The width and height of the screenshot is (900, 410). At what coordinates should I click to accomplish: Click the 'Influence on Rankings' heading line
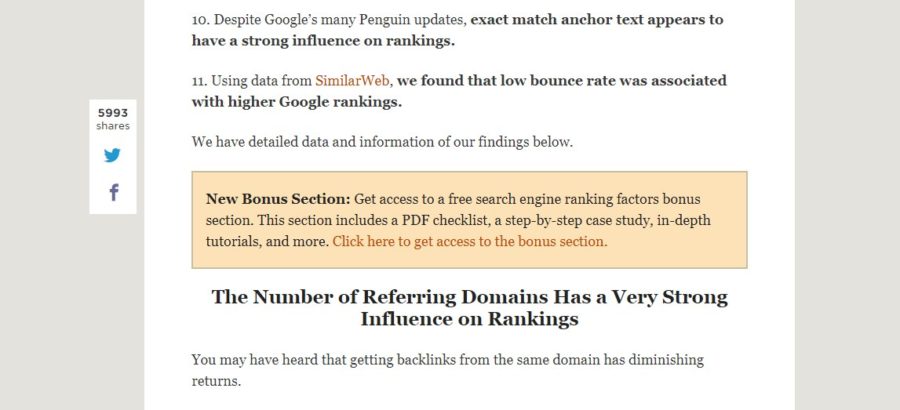coord(470,319)
